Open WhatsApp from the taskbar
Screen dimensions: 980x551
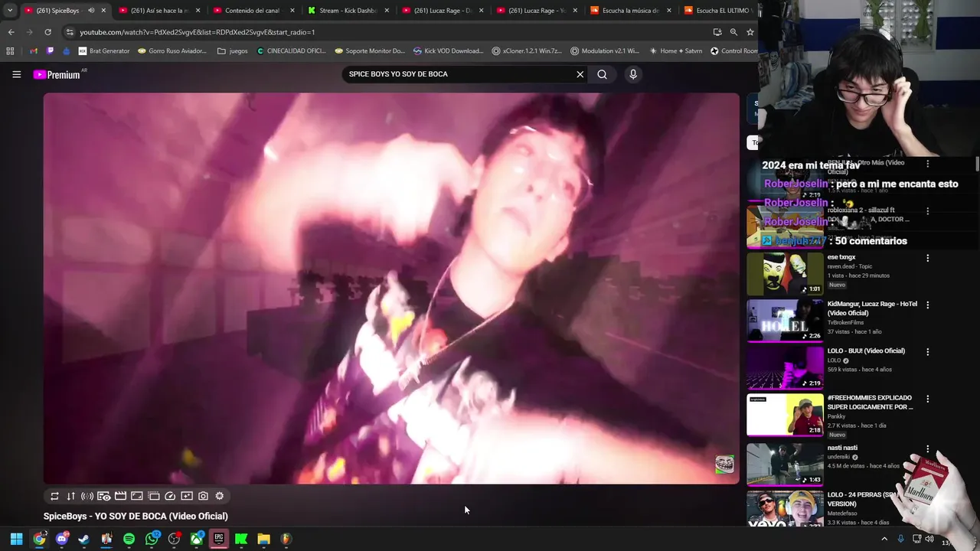tap(152, 539)
